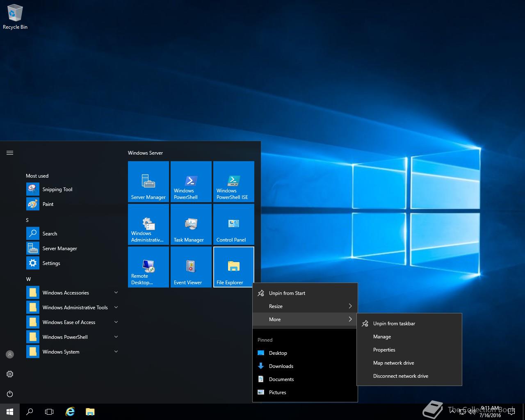Expand the Windows Ease of Access folder
The image size is (525, 420).
(72, 322)
